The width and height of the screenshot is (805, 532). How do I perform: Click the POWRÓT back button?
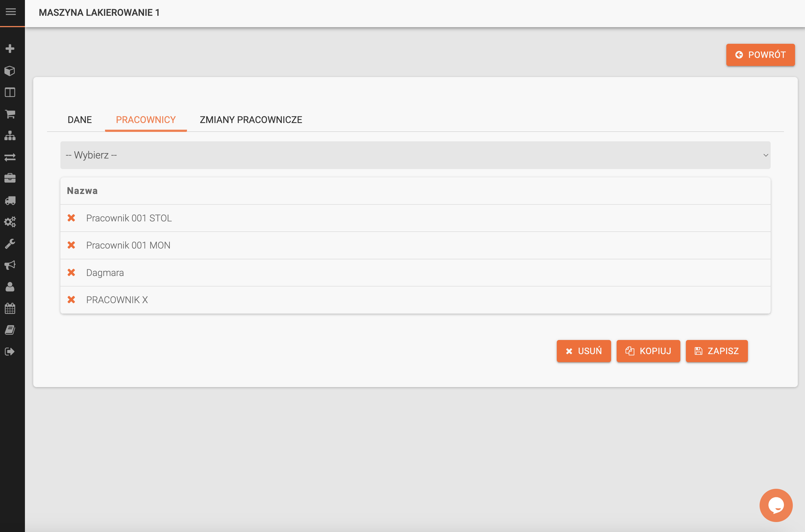pyautogui.click(x=760, y=55)
